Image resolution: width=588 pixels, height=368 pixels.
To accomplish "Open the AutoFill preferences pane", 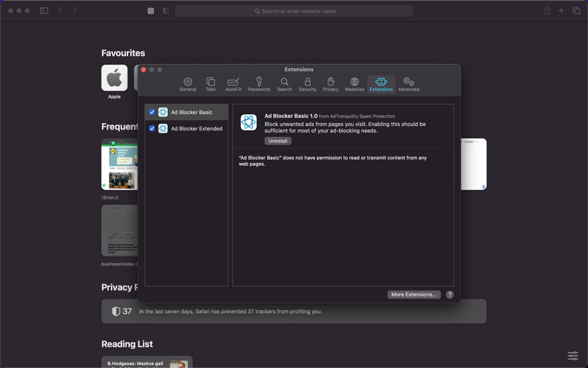I will tap(233, 84).
